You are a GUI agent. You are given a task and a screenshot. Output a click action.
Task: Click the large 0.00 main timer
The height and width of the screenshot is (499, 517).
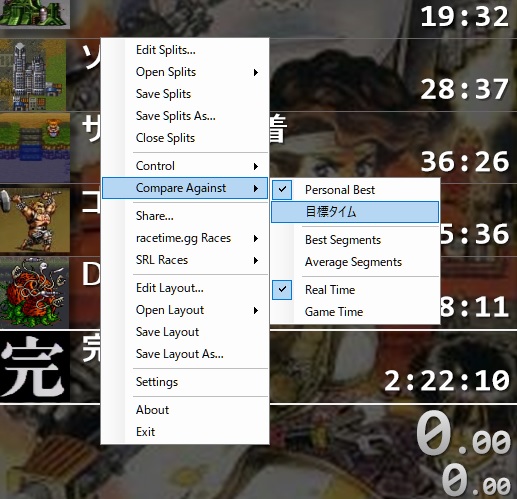[463, 433]
